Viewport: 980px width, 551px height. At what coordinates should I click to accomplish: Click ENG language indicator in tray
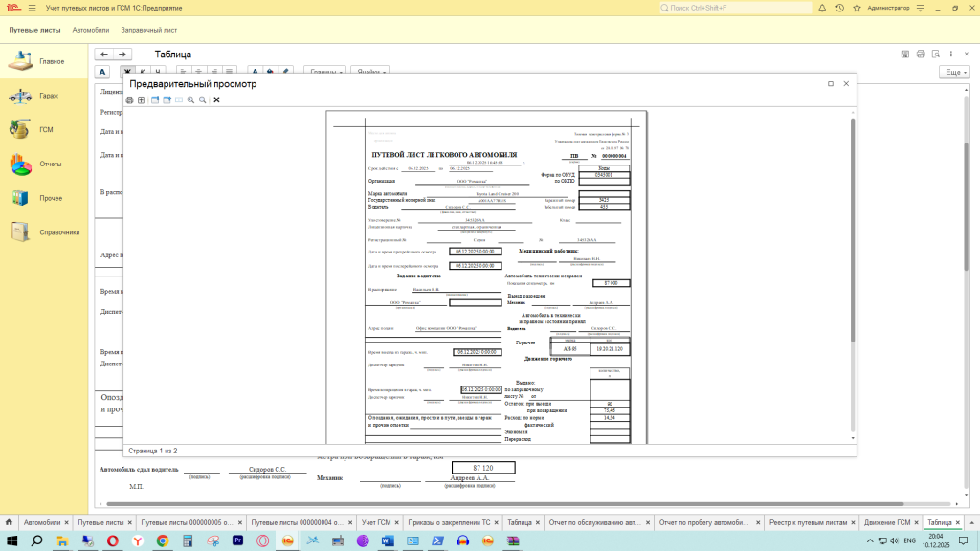click(x=909, y=540)
